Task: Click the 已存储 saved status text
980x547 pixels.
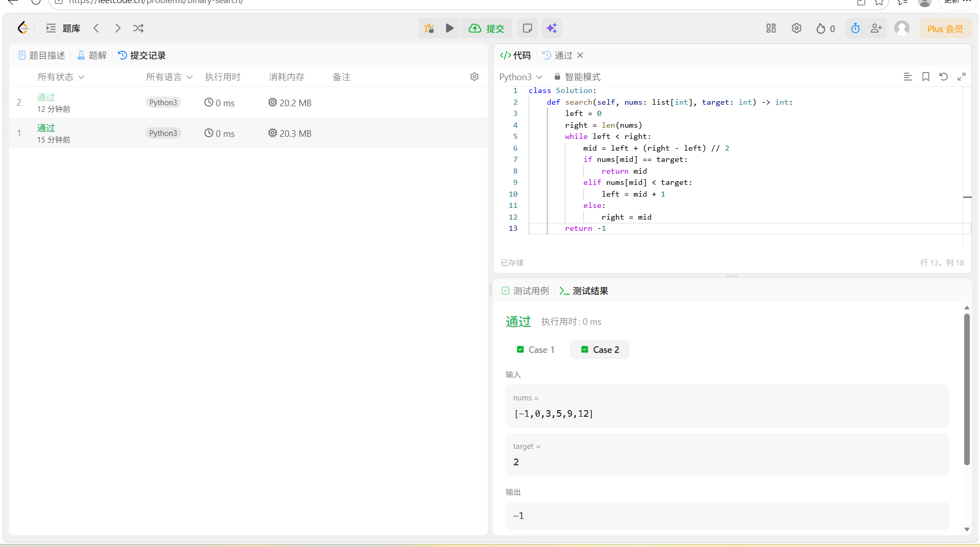Action: point(512,263)
